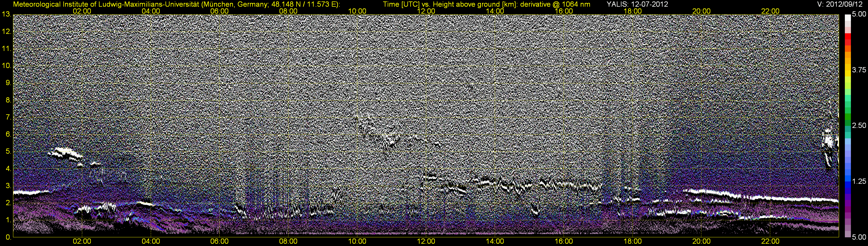The image size is (868, 246).
Task: Click the 5 km height axis label
Action: coord(8,152)
